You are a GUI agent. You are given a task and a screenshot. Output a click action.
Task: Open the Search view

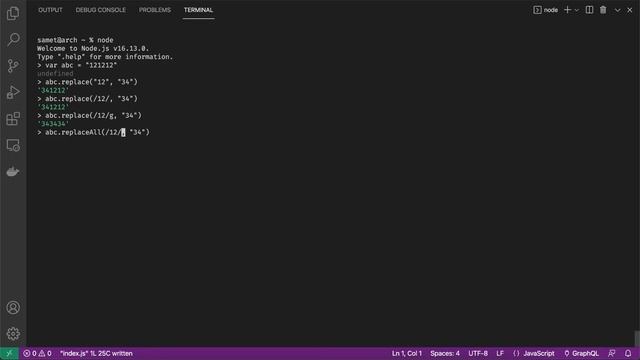[13, 40]
